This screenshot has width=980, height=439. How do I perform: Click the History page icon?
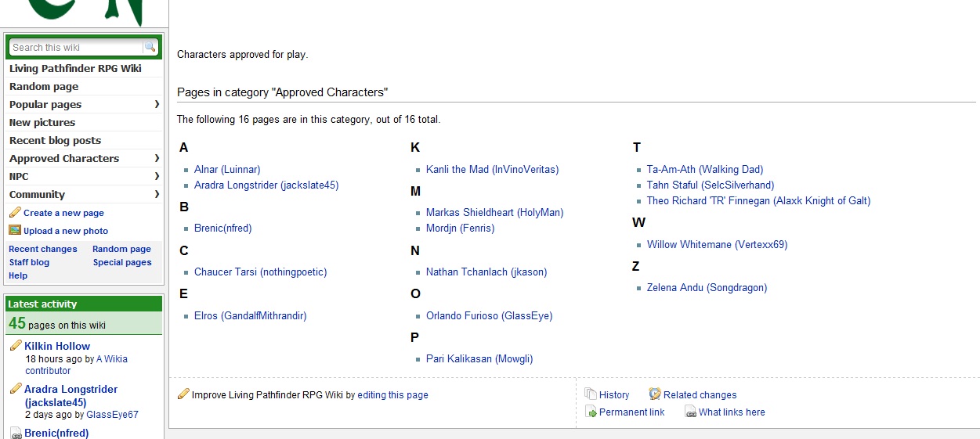[x=591, y=394]
